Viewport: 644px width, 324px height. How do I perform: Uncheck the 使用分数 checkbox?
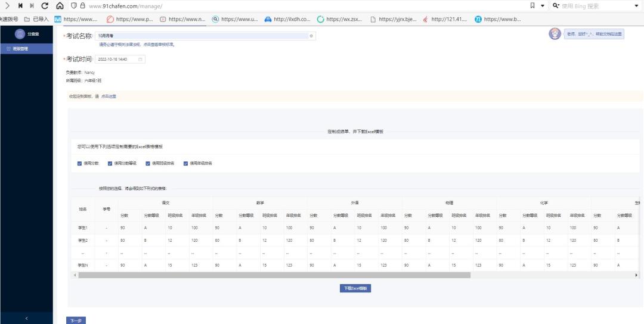[79, 163]
